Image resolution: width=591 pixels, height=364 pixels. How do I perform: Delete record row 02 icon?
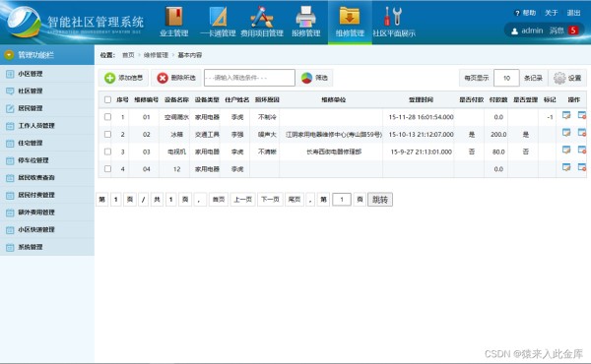pos(582,133)
